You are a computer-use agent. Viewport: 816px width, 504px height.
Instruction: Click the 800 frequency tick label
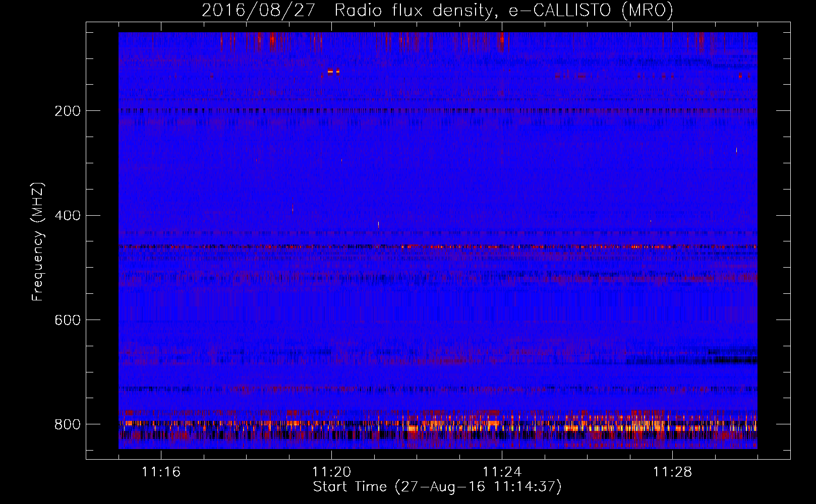point(67,424)
